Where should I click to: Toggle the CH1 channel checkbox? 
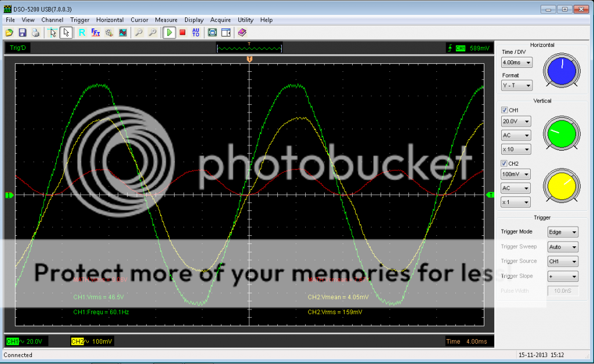click(504, 110)
